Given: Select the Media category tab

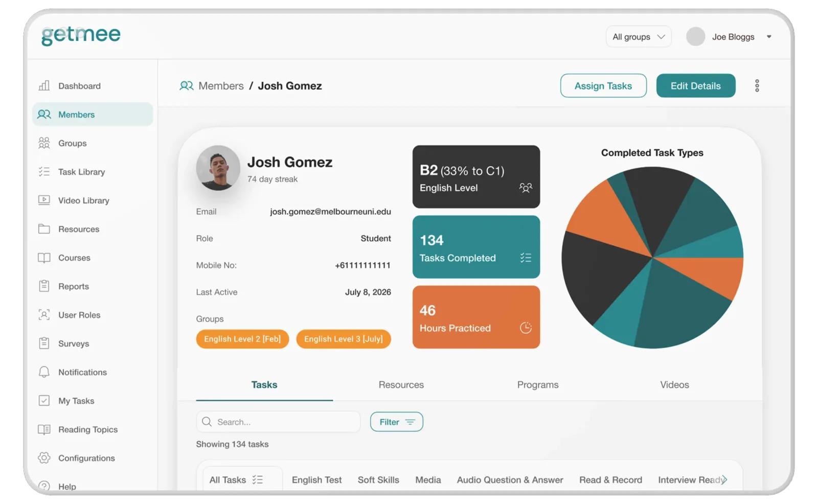Looking at the screenshot, I should [x=428, y=479].
